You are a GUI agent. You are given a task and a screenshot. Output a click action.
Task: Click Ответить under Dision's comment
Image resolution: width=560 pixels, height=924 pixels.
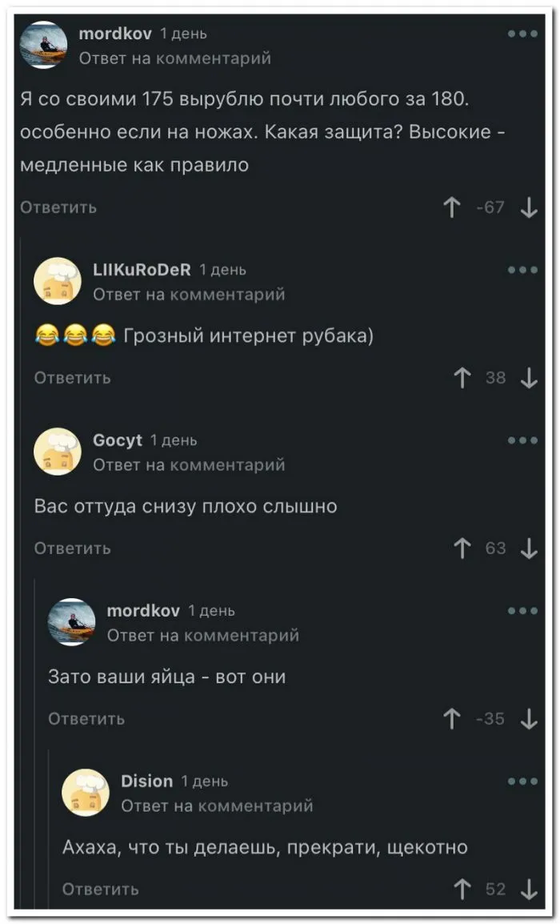100,889
